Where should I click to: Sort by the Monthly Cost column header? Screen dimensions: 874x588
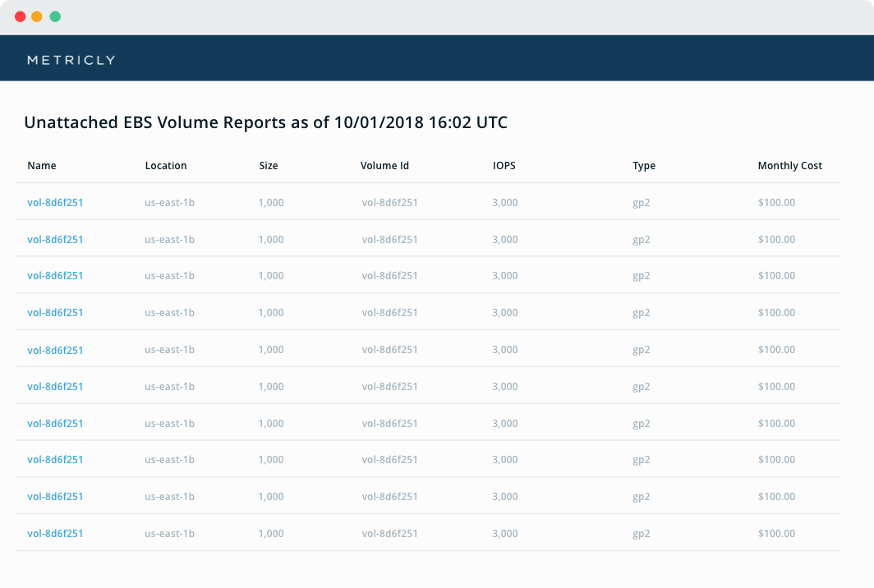pos(790,166)
